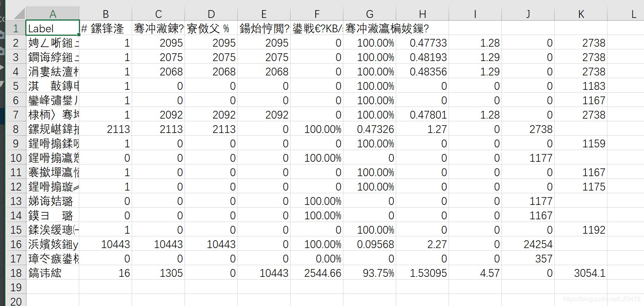Click cell D3 containing 2075

pos(211,57)
